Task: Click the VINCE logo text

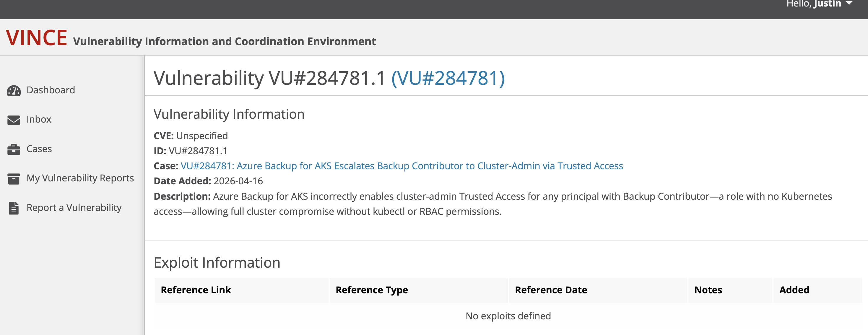Action: tap(36, 38)
